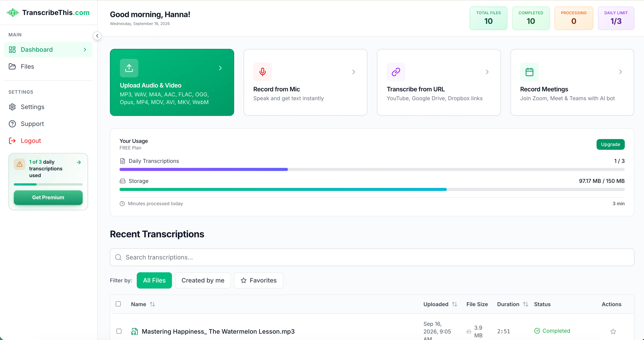This screenshot has width=644, height=340.
Task: Click the Completed stat card
Action: 531,18
